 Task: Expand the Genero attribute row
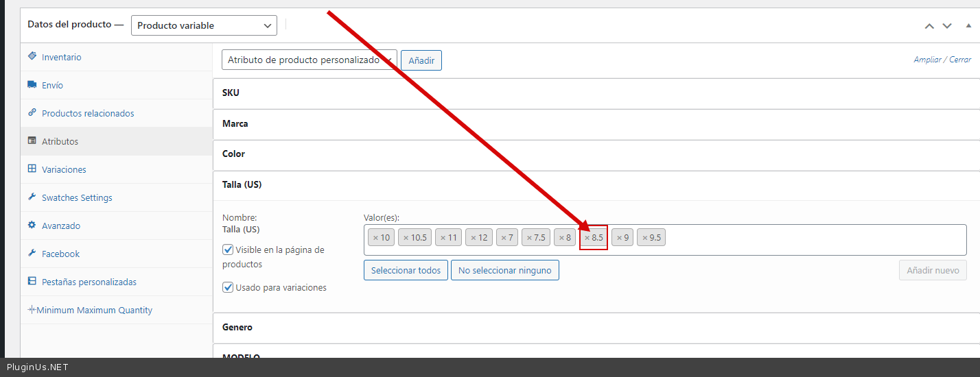(596, 328)
